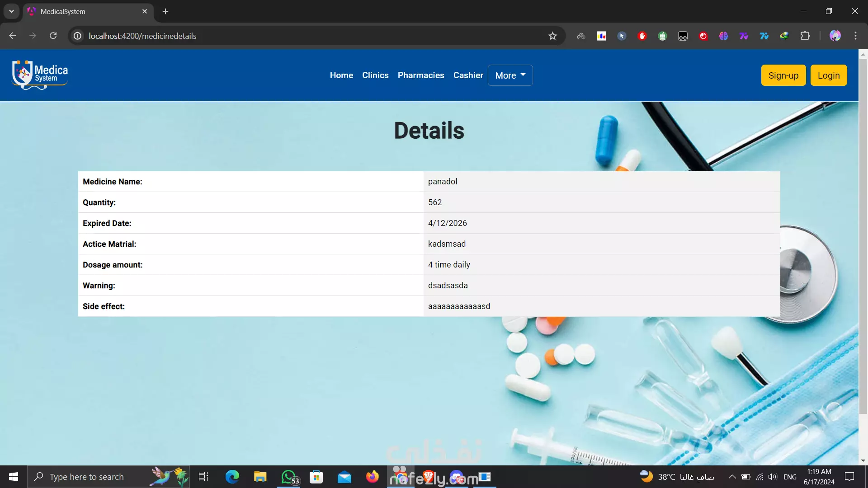Click the Medica System logo
The height and width of the screenshot is (488, 868).
pos(40,75)
